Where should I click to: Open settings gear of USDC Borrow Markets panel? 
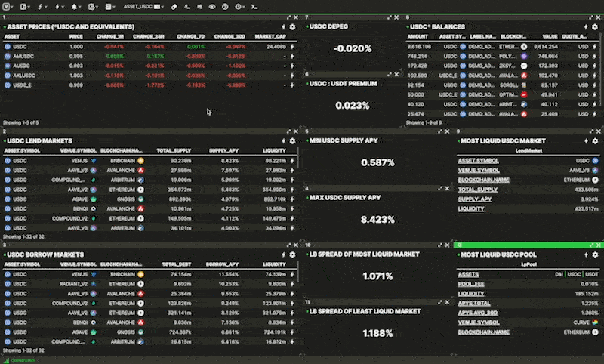pyautogui.click(x=292, y=254)
